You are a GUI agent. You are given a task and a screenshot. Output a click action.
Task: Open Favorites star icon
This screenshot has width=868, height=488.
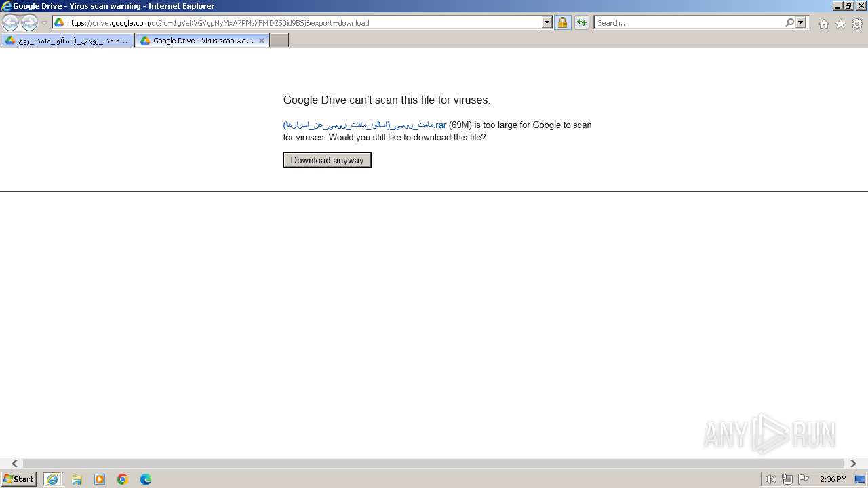(x=840, y=24)
